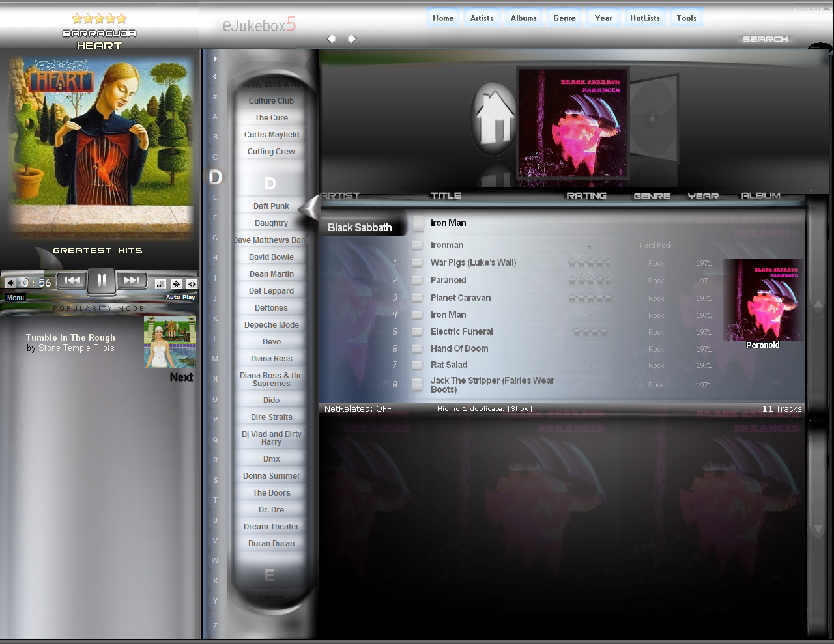Open the Albums tab
The image size is (834, 644).
point(523,18)
